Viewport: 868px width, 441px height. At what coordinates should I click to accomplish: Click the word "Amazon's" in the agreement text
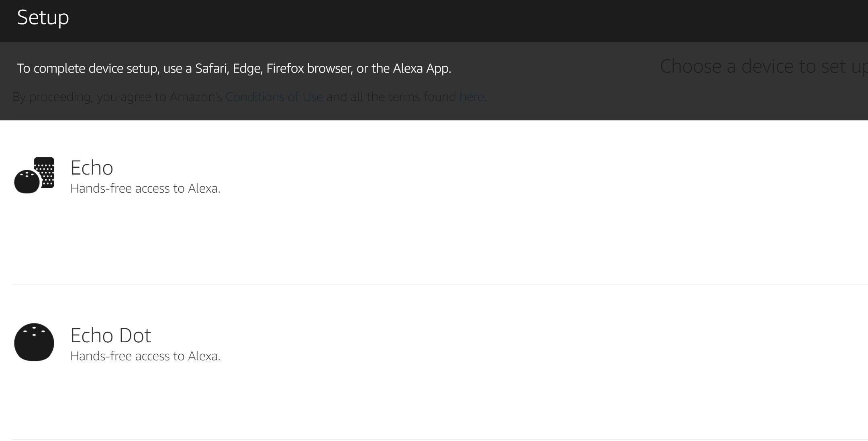point(196,97)
